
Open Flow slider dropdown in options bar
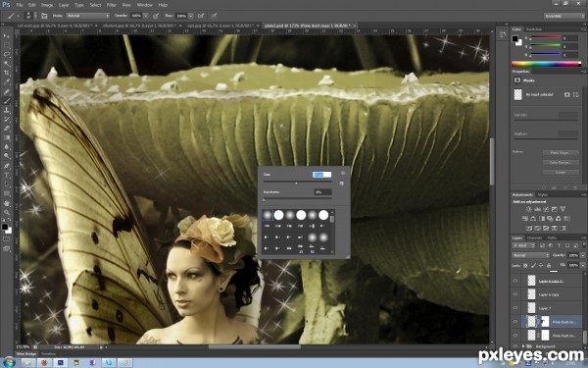pyautogui.click(x=191, y=16)
